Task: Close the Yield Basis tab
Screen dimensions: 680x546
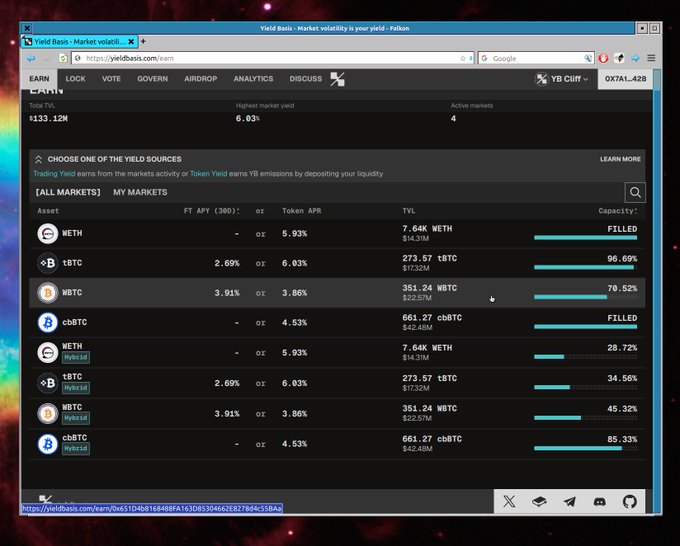Action: (x=131, y=42)
